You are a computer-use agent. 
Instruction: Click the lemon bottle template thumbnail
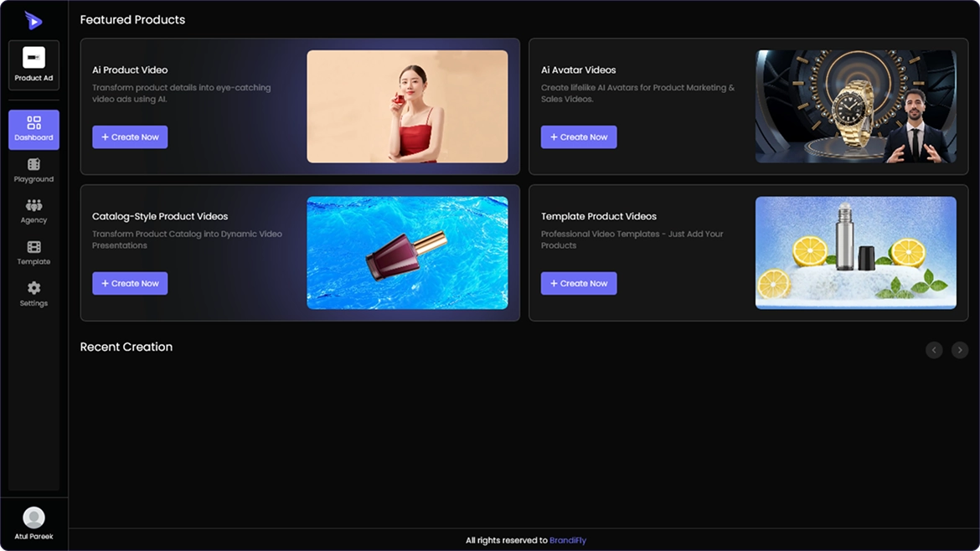(856, 253)
